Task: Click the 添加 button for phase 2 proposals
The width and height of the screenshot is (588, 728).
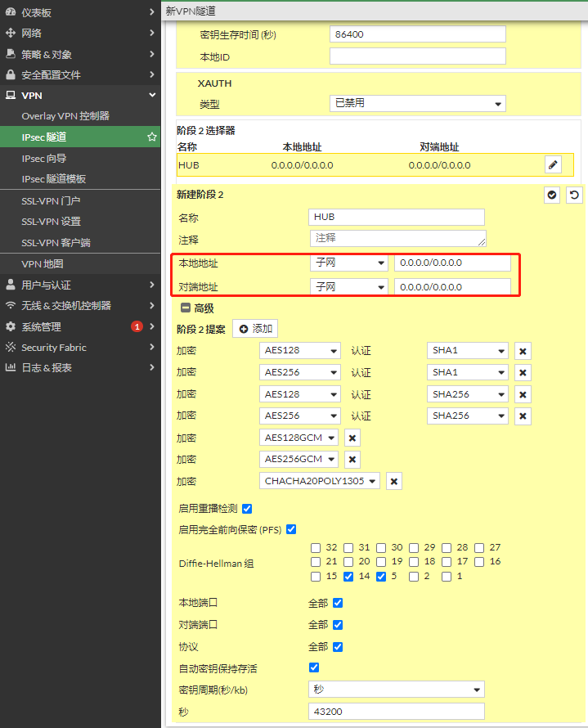Action: 255,329
